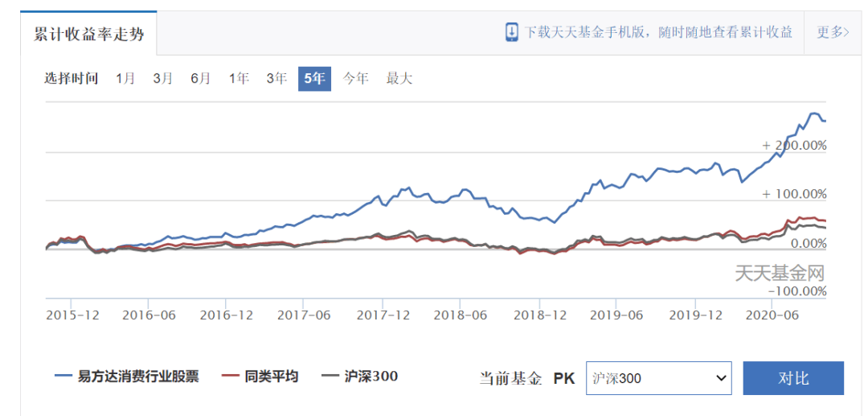The image size is (868, 416).
Task: Click the 更多> link
Action: pos(833,32)
